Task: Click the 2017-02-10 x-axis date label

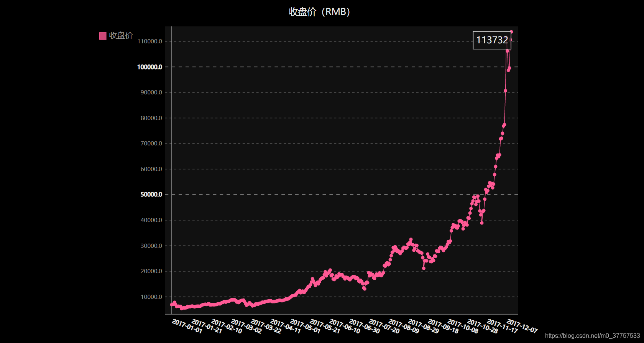Action: 227,326
